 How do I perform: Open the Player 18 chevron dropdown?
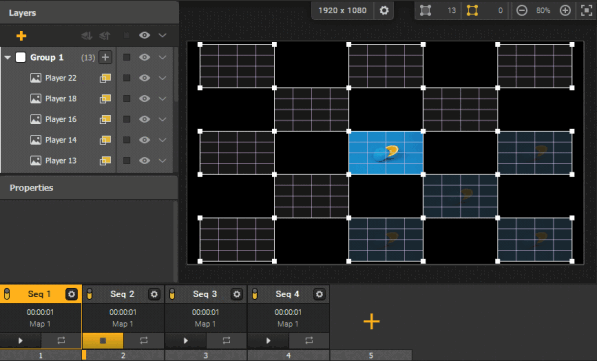tap(163, 99)
